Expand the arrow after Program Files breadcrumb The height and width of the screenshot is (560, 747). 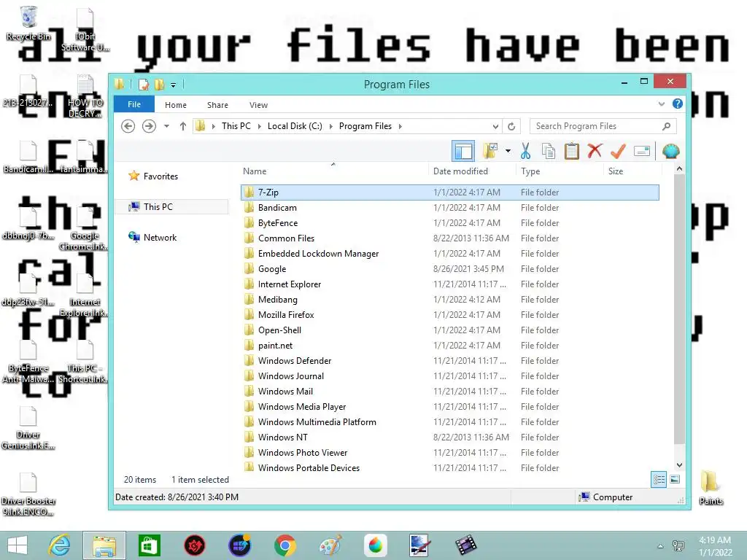pyautogui.click(x=400, y=126)
